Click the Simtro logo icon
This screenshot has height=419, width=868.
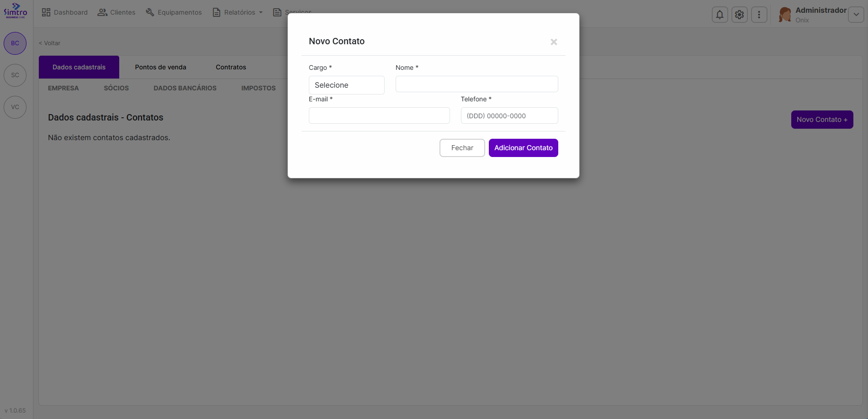coord(16,10)
